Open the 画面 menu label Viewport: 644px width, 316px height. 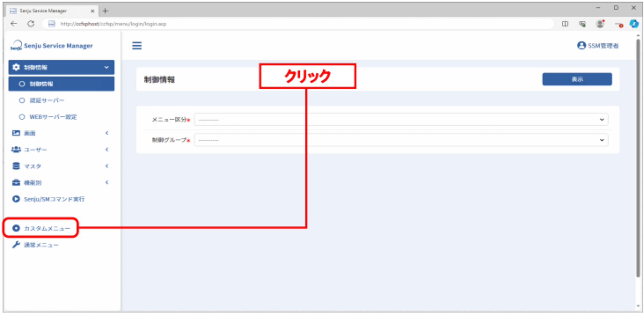coord(30,133)
